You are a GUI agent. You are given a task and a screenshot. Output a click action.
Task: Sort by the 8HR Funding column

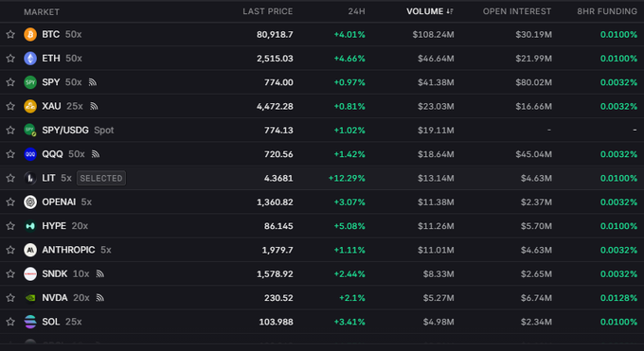(607, 11)
